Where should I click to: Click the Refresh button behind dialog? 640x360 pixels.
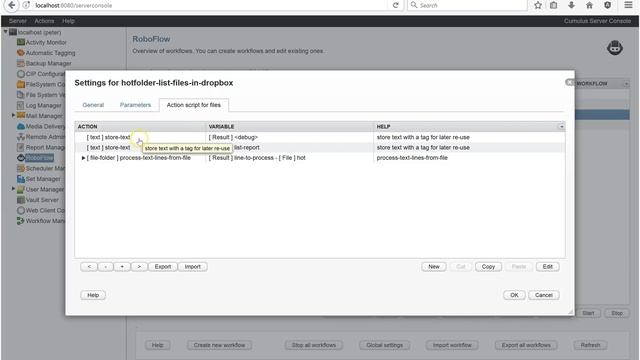(x=590, y=345)
